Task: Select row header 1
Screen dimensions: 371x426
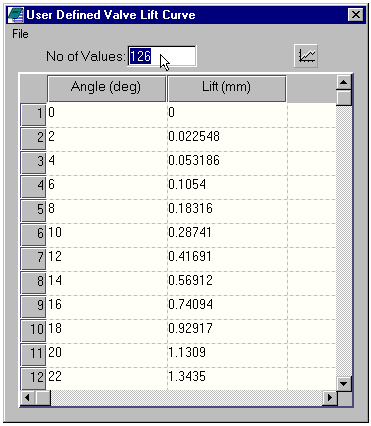Action: 33,114
